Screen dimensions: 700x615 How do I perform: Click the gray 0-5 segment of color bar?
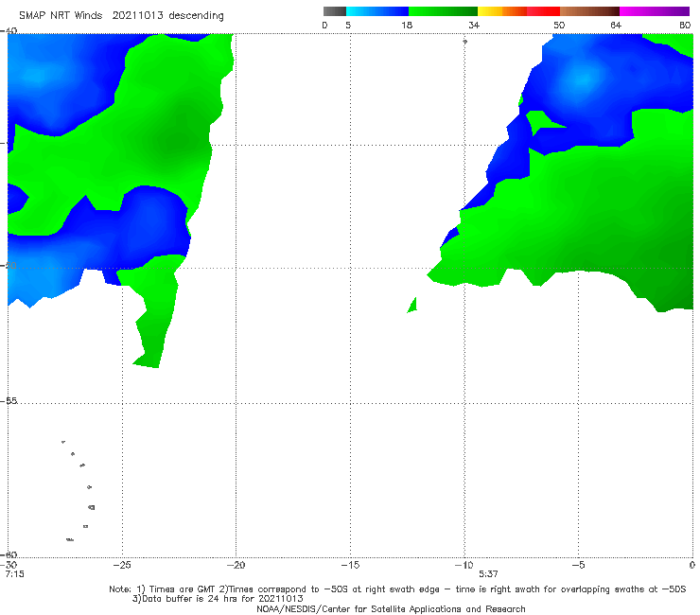[334, 11]
